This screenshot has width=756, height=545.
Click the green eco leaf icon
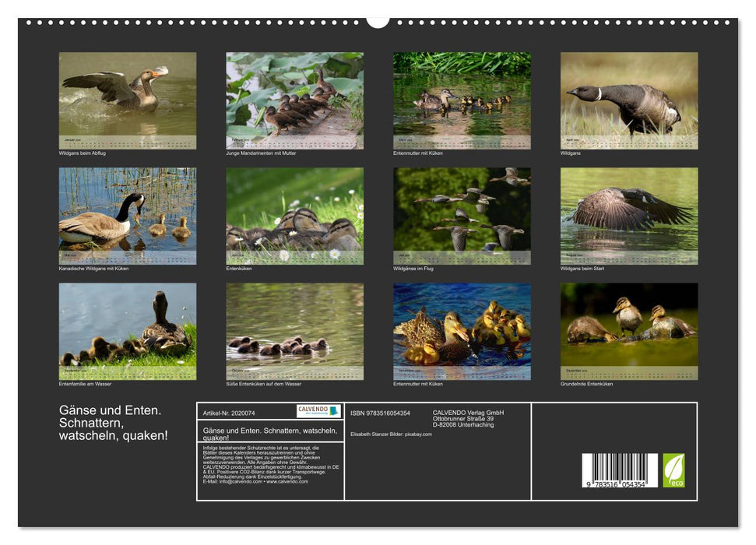coord(674,469)
